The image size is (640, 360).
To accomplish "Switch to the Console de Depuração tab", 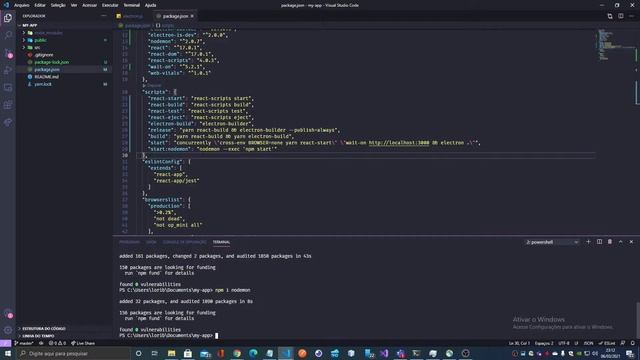I will click(184, 242).
